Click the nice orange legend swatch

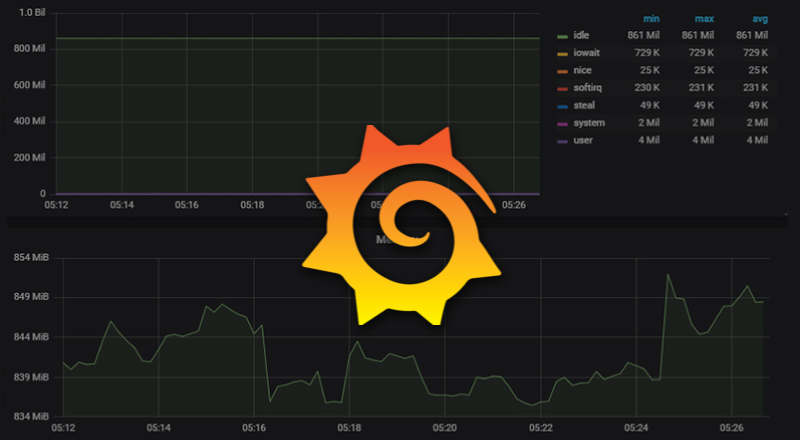coord(563,71)
